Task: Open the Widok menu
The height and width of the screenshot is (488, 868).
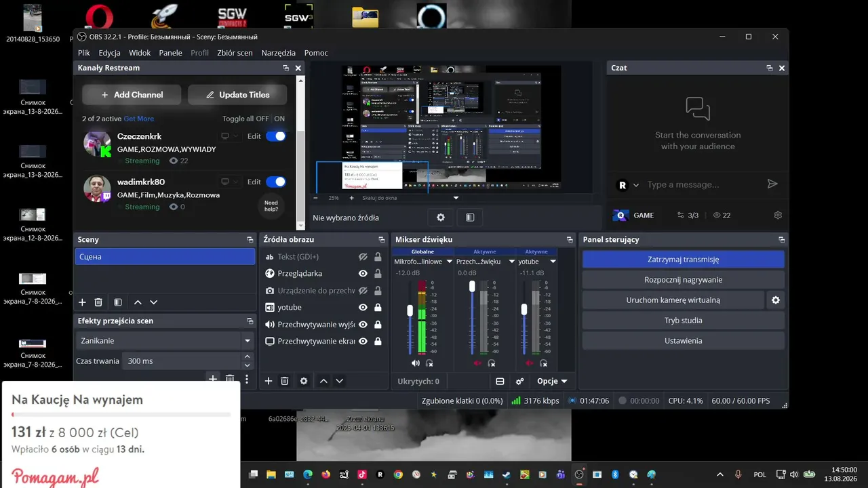Action: (140, 53)
